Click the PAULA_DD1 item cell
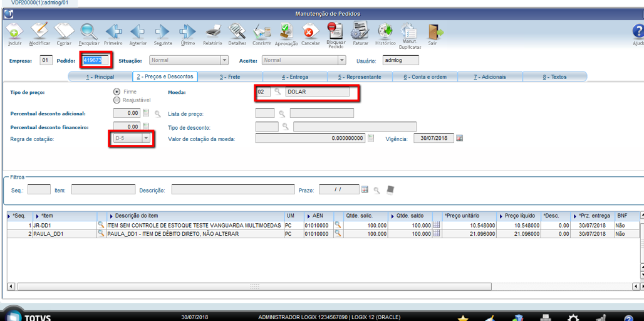This screenshot has height=321, width=644. pos(65,233)
